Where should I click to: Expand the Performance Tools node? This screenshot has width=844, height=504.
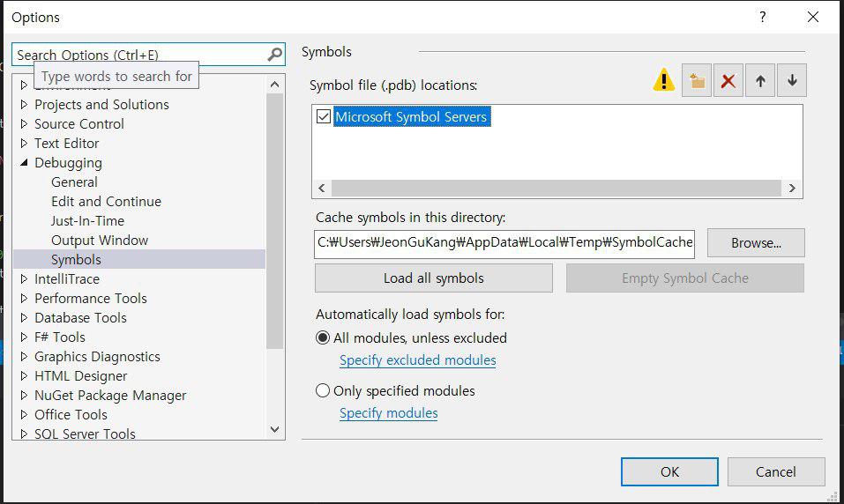point(24,298)
